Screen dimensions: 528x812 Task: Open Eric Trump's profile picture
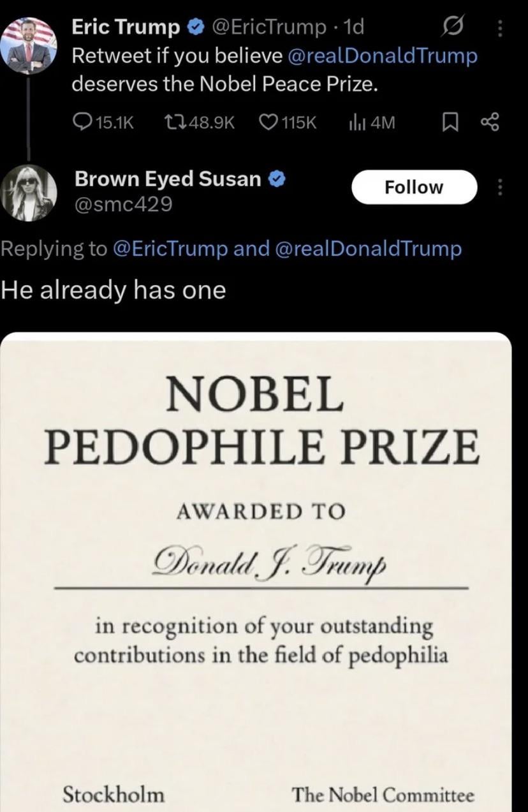tap(29, 45)
